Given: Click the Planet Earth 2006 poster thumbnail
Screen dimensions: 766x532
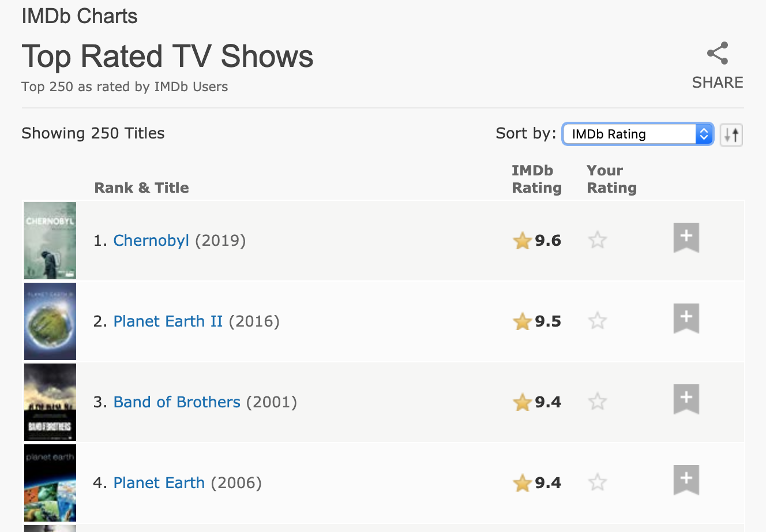Looking at the screenshot, I should [x=50, y=483].
